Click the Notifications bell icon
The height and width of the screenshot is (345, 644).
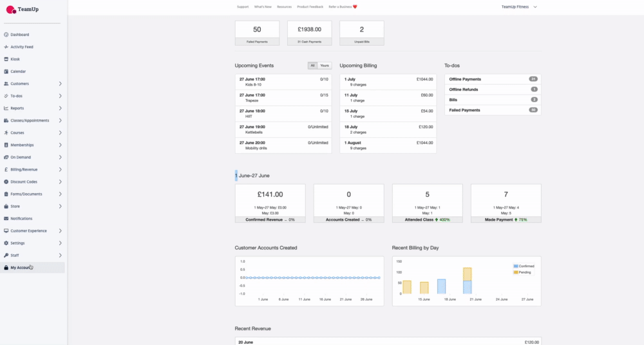point(6,219)
